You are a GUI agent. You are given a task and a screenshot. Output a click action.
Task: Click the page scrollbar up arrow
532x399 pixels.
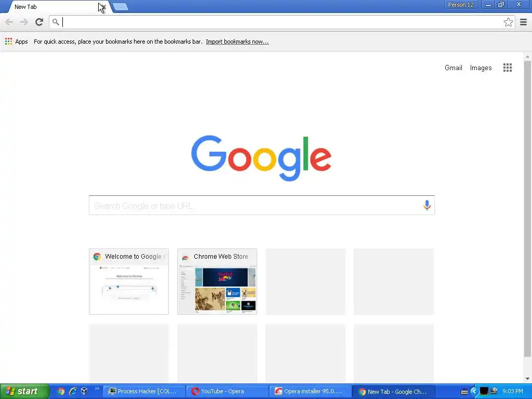(527, 57)
